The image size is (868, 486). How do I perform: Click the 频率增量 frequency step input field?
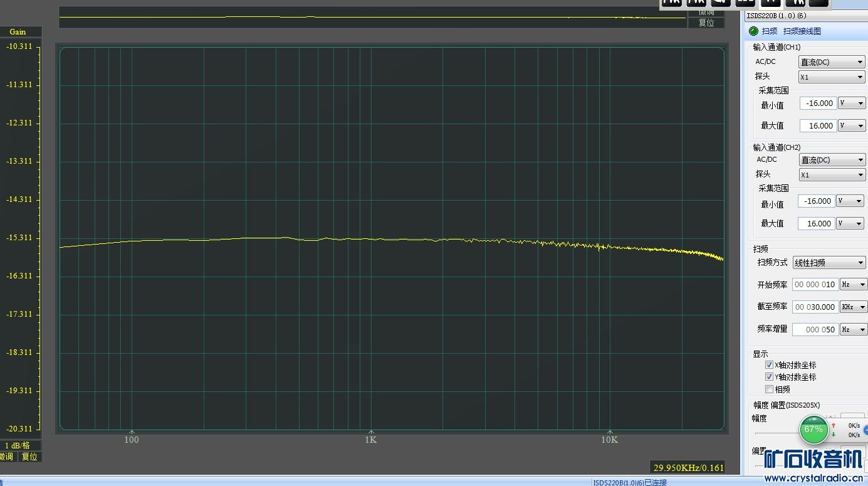[815, 329]
